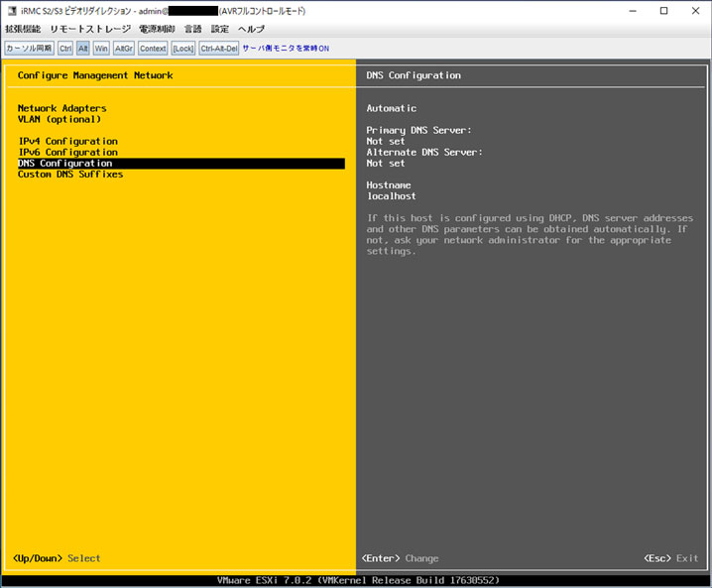Open the 拡張機能 menu
Image resolution: width=712 pixels, height=588 pixels.
point(23,29)
